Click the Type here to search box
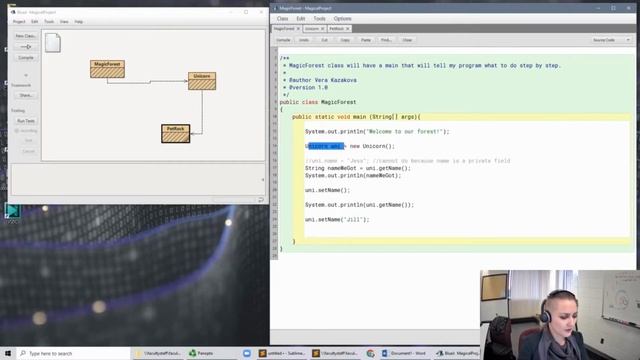 click(73, 353)
